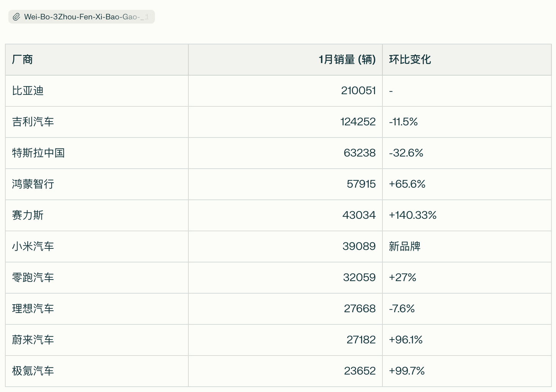The width and height of the screenshot is (556, 392).
Task: Click the 1月销量 (辆) column header
Action: [347, 60]
